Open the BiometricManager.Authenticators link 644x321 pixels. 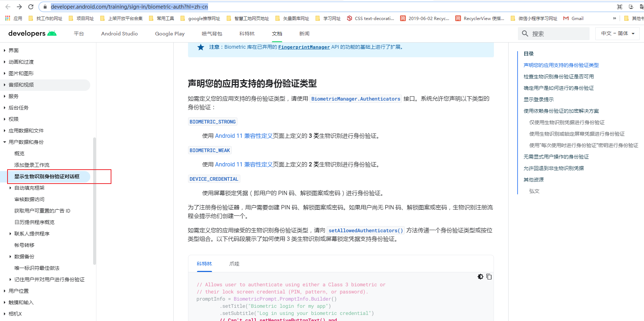(x=356, y=99)
